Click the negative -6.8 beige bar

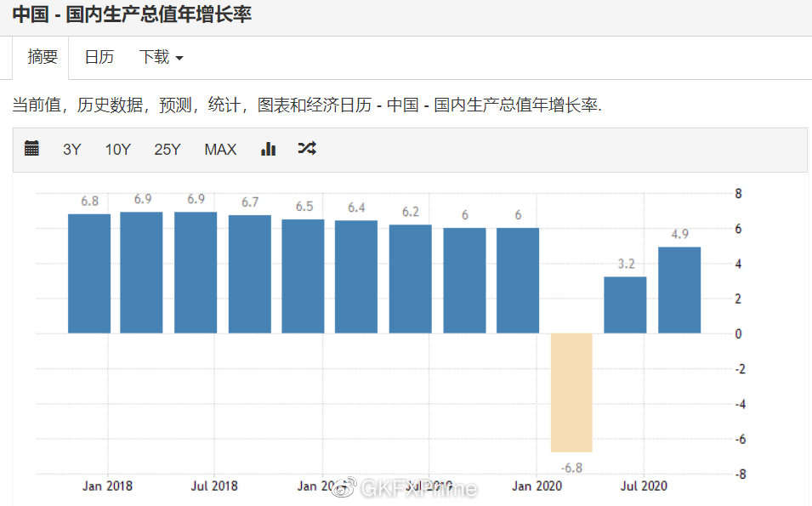click(571, 393)
